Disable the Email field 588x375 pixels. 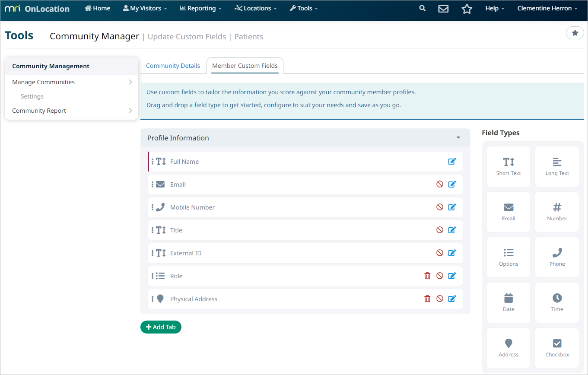coord(440,184)
